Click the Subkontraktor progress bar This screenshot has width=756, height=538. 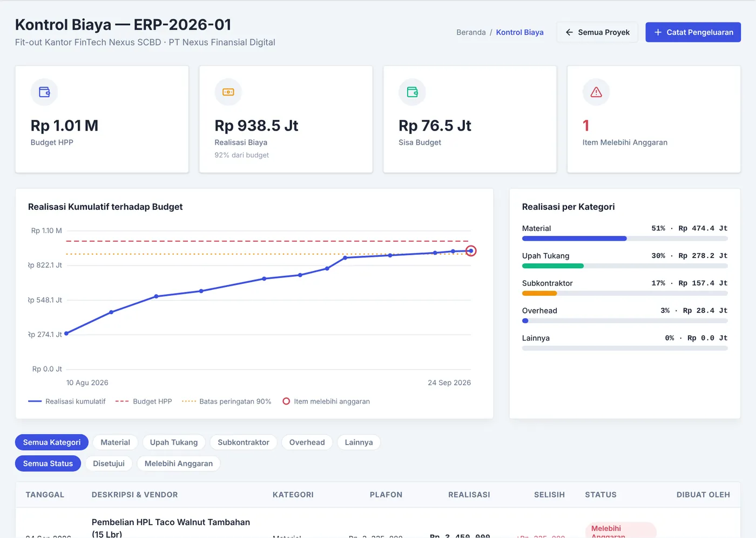[x=625, y=294]
